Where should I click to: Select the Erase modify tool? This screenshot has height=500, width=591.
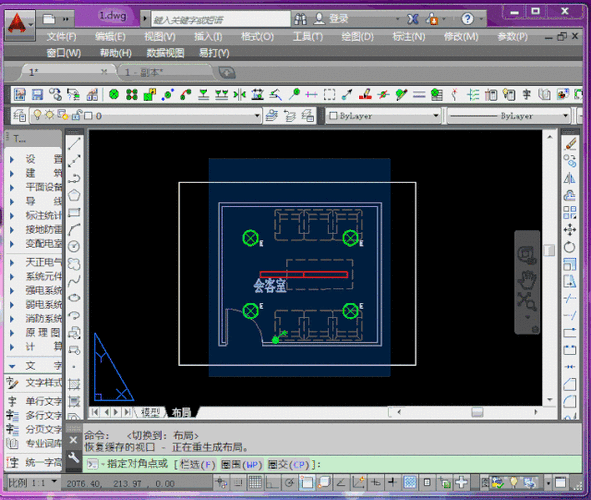(570, 144)
